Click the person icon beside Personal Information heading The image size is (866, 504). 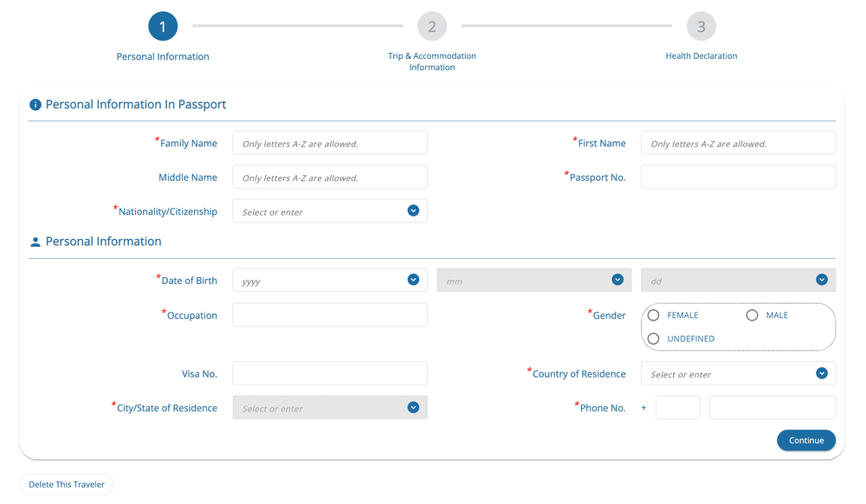[x=36, y=242]
